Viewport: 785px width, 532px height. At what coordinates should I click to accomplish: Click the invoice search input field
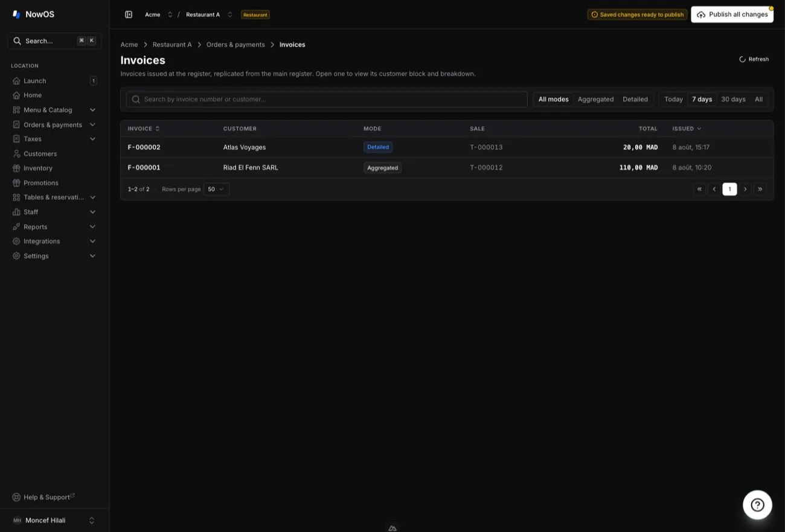(x=327, y=99)
